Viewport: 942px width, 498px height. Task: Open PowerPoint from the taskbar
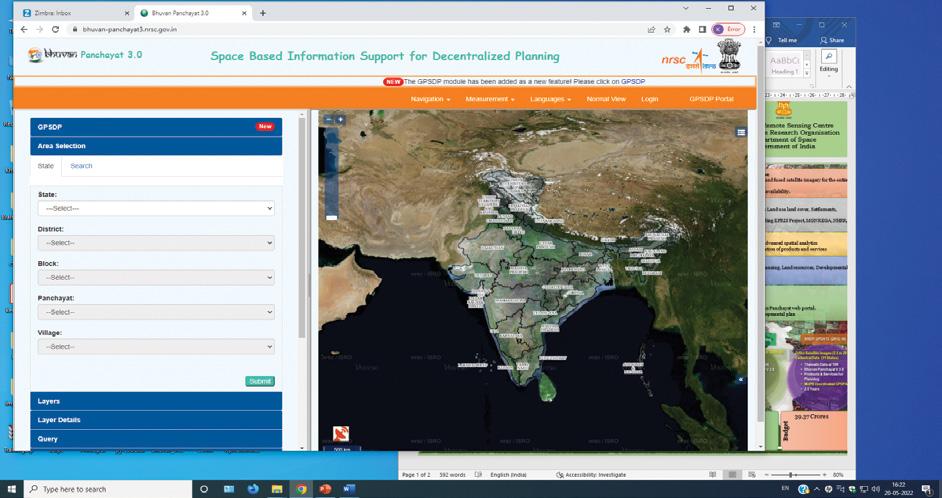tap(325, 489)
